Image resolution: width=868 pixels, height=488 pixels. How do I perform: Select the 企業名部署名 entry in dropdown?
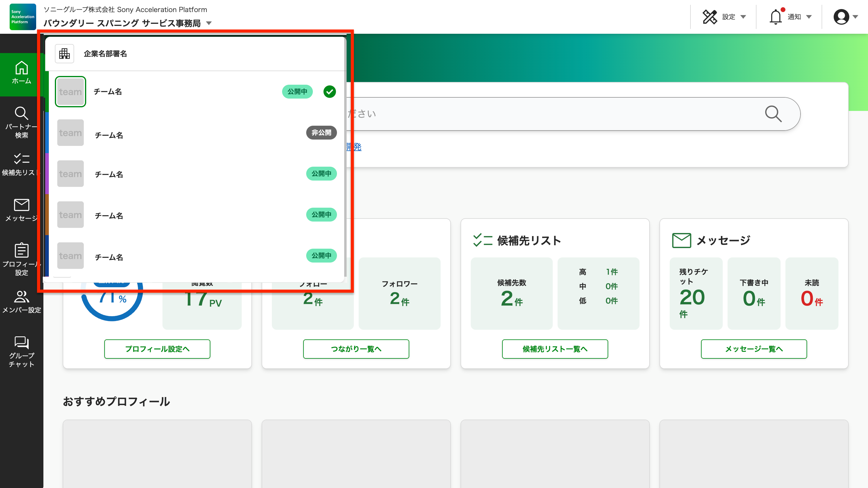tap(105, 54)
